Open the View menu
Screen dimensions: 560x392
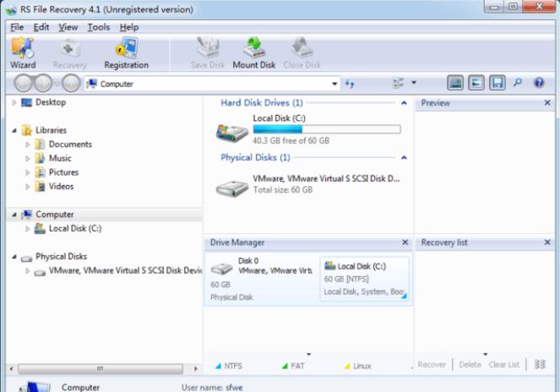[x=68, y=27]
